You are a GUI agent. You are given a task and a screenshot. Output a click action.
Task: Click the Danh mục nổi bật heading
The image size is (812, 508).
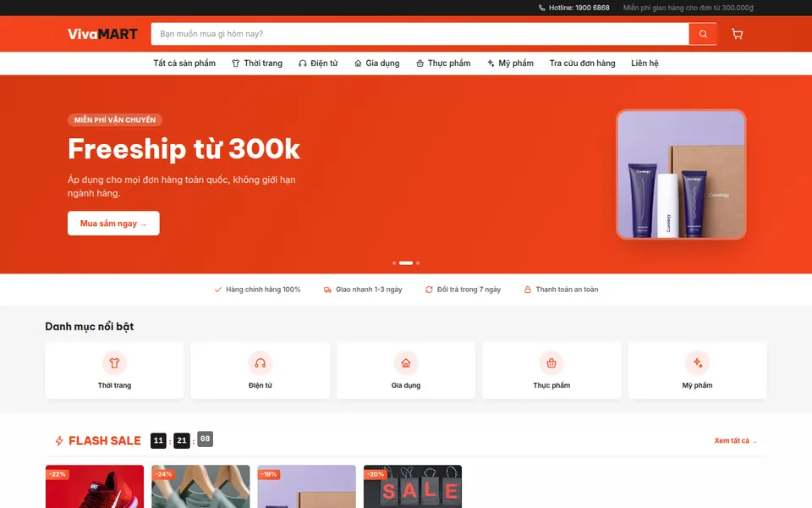[x=90, y=327]
